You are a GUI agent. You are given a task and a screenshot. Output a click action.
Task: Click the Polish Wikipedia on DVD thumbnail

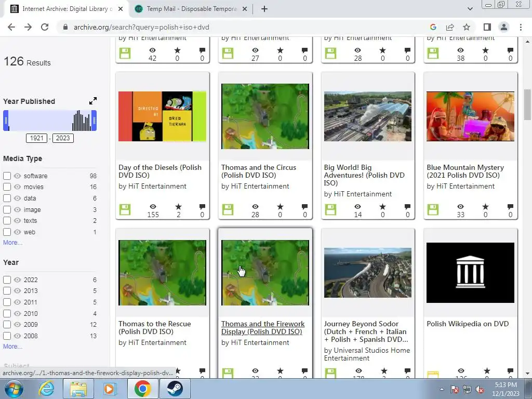[470, 272]
